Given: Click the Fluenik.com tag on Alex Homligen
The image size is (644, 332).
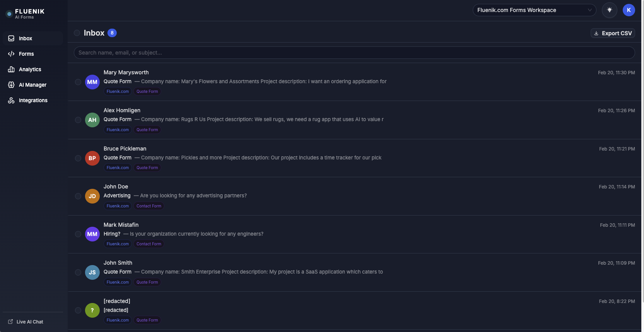Looking at the screenshot, I should (x=118, y=130).
